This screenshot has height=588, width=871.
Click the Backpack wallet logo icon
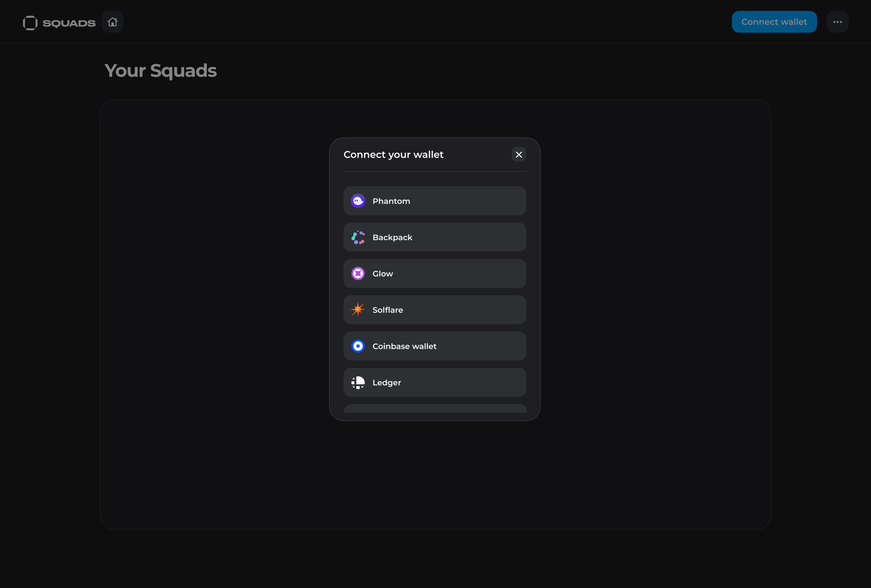tap(358, 237)
